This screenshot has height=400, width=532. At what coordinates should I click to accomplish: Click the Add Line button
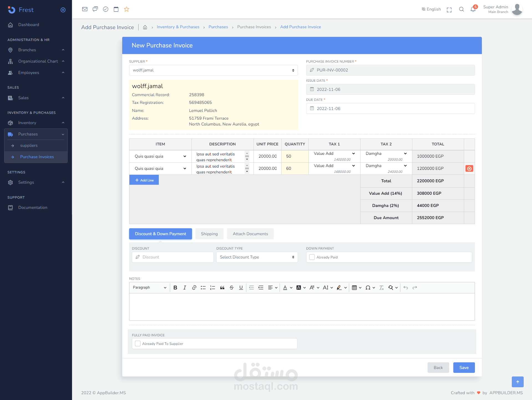tap(144, 180)
